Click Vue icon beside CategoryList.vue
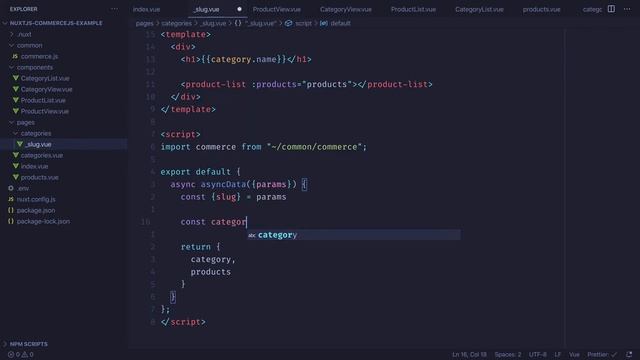 point(16,78)
